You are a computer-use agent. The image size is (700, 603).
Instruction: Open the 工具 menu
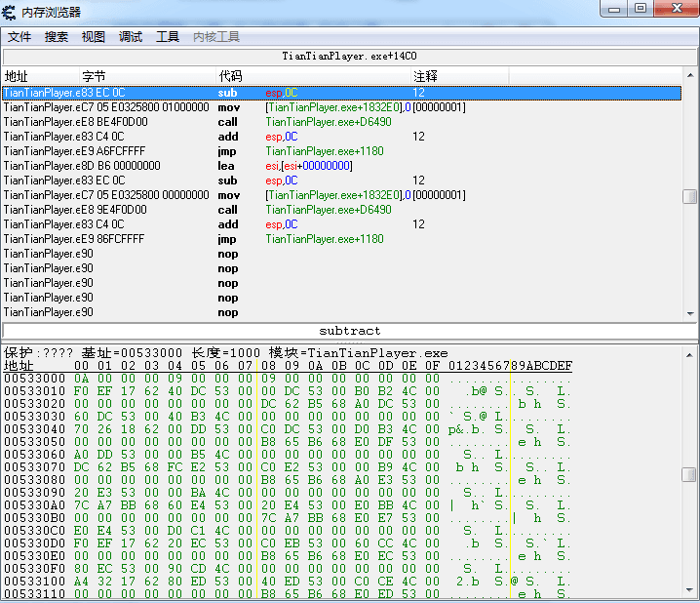168,37
